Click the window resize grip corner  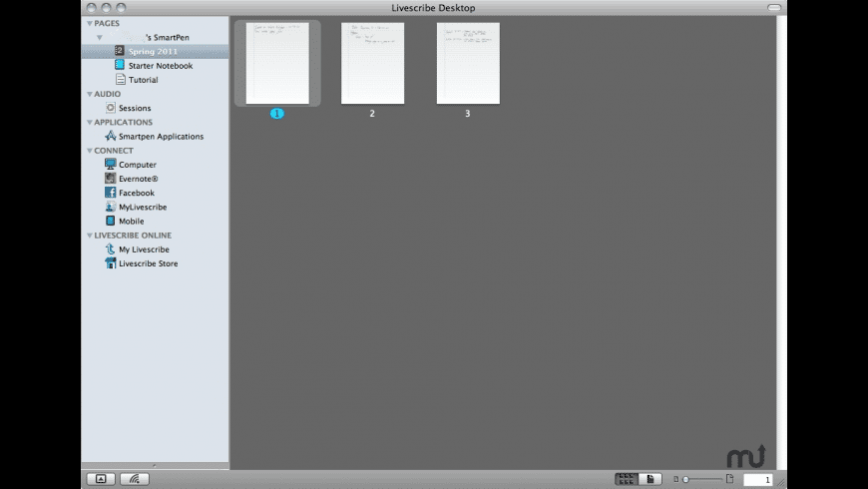(x=781, y=483)
